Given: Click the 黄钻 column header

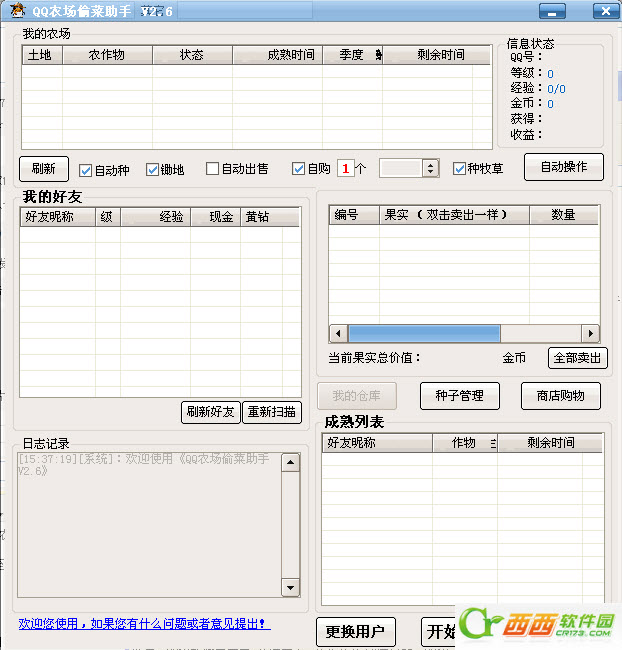Looking at the screenshot, I should (x=270, y=217).
